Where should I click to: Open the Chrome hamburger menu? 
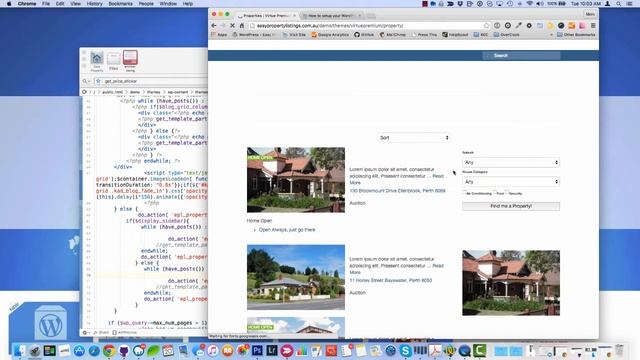coord(593,25)
